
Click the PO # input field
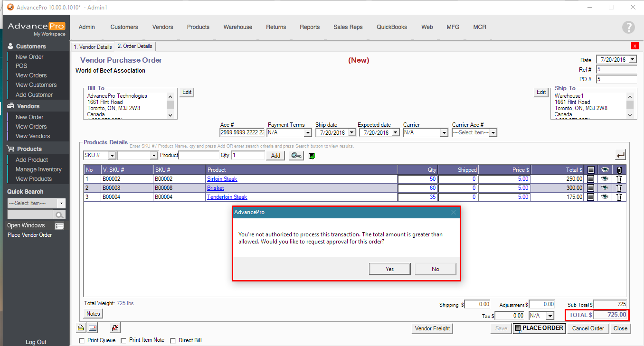(616, 79)
